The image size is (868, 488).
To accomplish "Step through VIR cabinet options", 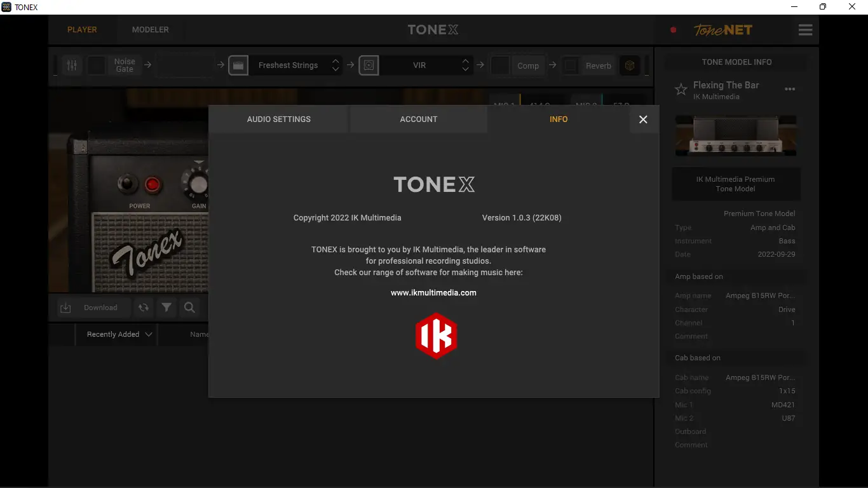I will pyautogui.click(x=466, y=65).
